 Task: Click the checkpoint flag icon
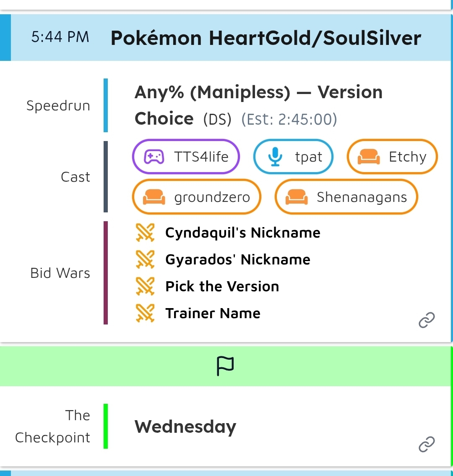coord(225,366)
